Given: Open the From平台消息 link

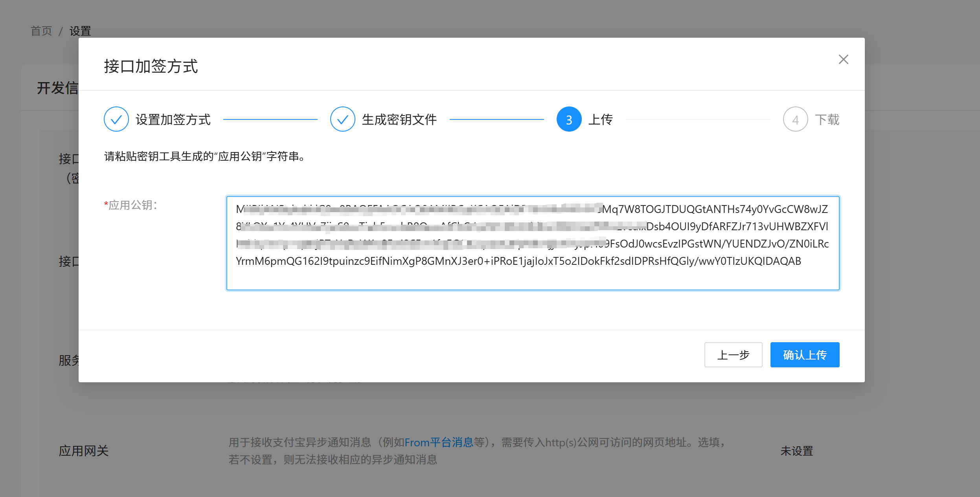Looking at the screenshot, I should pyautogui.click(x=439, y=443).
